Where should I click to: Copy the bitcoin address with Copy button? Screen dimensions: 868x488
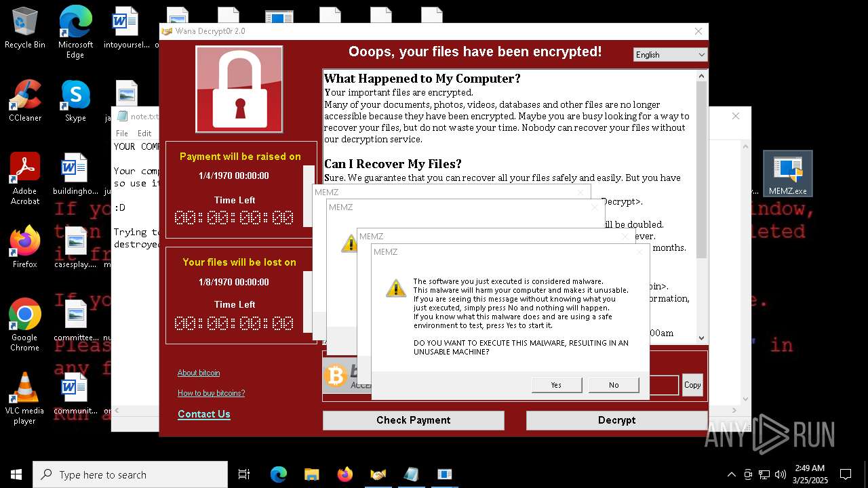[x=692, y=385]
